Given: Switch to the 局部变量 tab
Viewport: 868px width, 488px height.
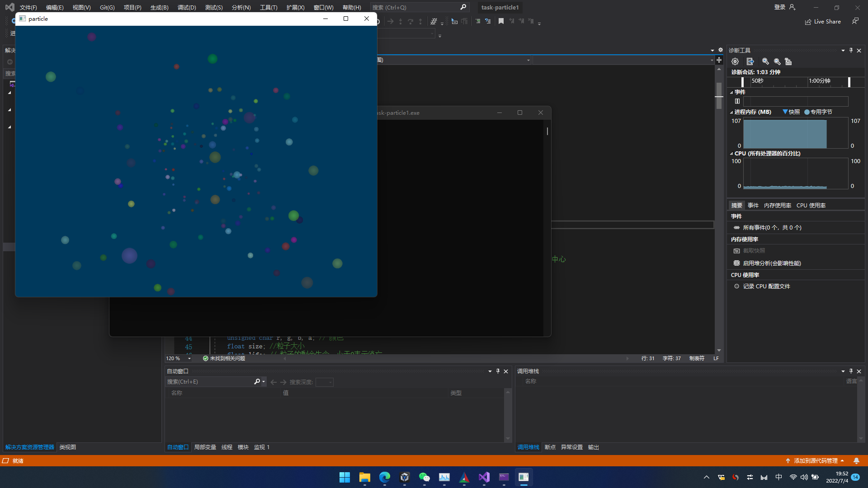Looking at the screenshot, I should click(x=205, y=447).
